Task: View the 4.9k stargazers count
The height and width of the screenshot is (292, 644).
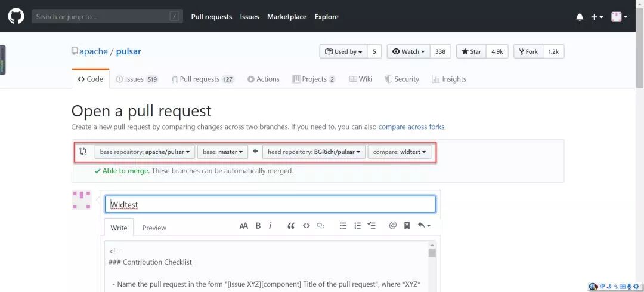Action: point(497,51)
